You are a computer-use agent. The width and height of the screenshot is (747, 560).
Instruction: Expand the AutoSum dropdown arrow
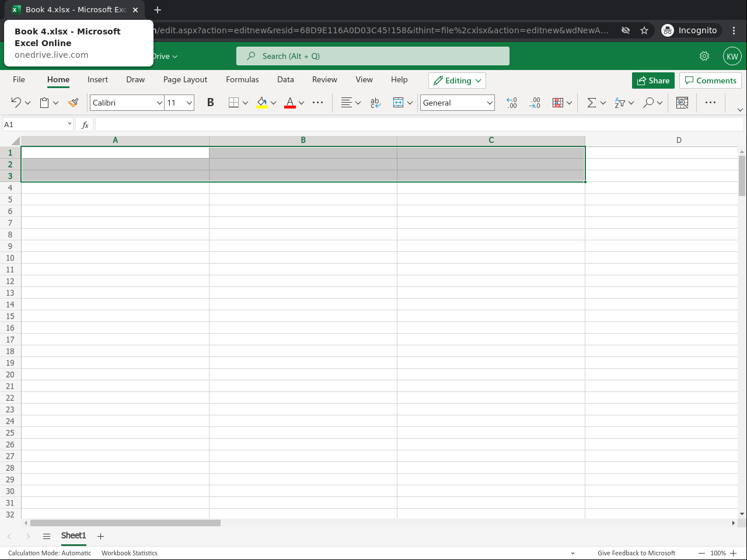point(603,103)
